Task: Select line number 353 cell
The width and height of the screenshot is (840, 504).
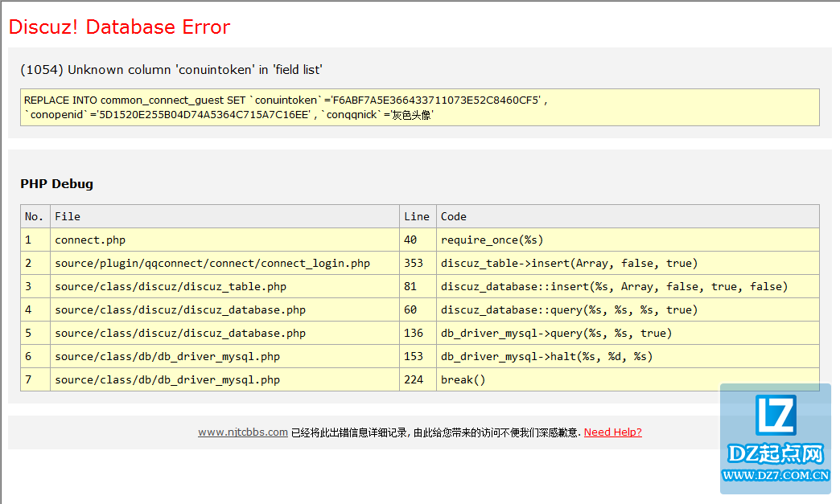Action: coord(418,263)
